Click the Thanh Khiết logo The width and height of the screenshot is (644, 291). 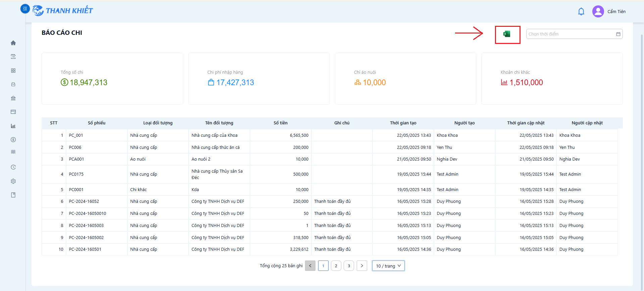click(x=63, y=11)
